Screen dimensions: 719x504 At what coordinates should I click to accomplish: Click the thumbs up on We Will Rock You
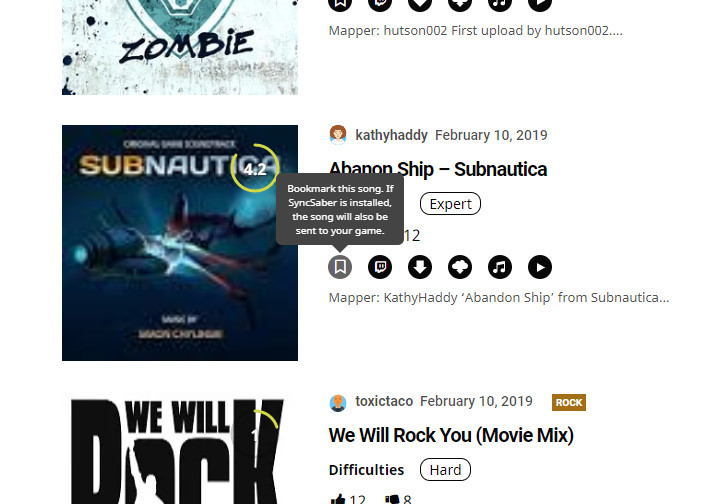pos(338,499)
